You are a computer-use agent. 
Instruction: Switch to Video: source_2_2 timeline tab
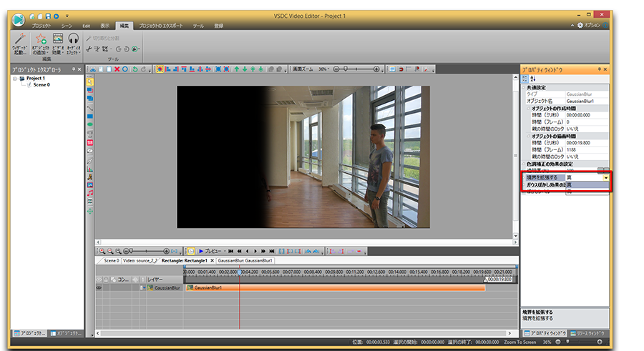coord(140,261)
